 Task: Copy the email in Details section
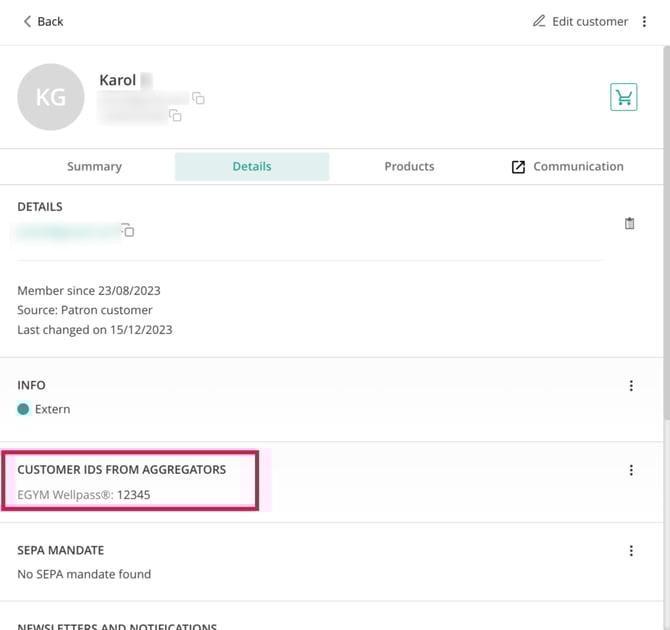[x=127, y=231]
